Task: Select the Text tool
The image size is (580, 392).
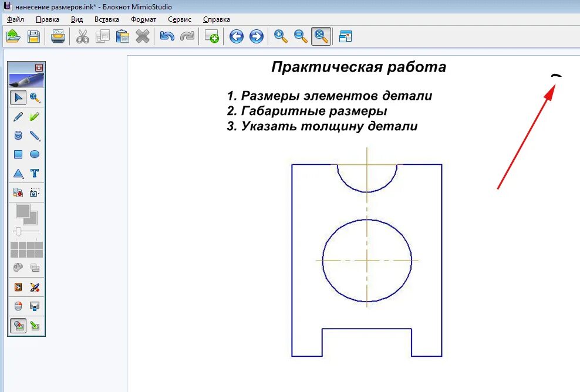Action: click(x=35, y=173)
